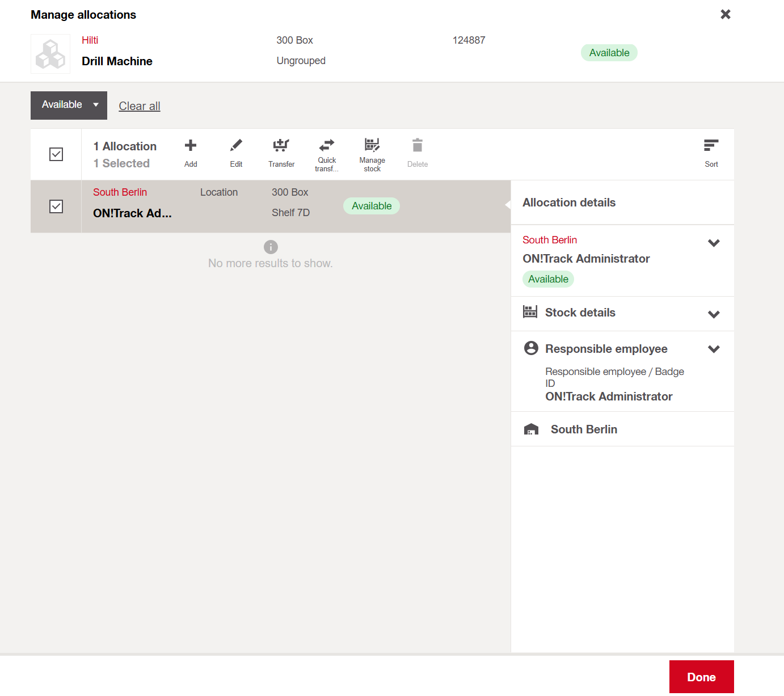
Task: Close the Manage allocations dialog
Action: click(725, 14)
